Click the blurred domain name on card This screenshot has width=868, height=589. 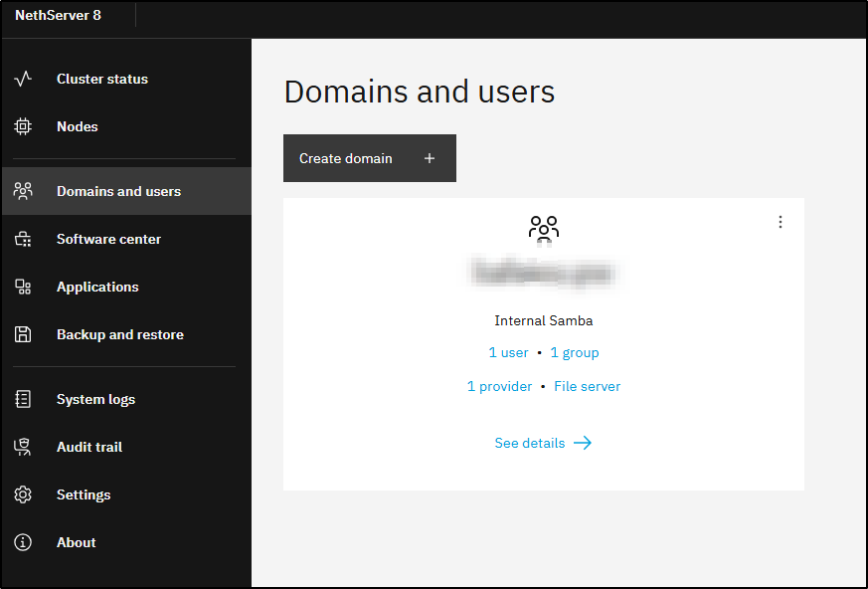[543, 274]
